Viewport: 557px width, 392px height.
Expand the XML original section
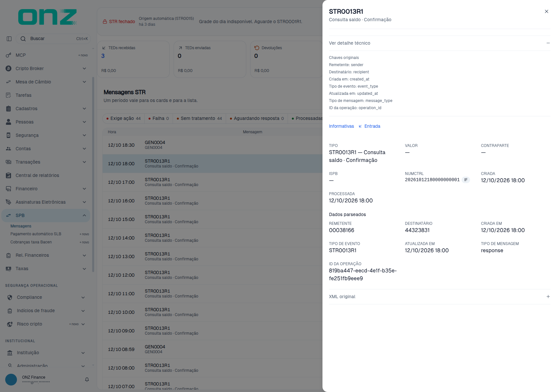(548, 297)
